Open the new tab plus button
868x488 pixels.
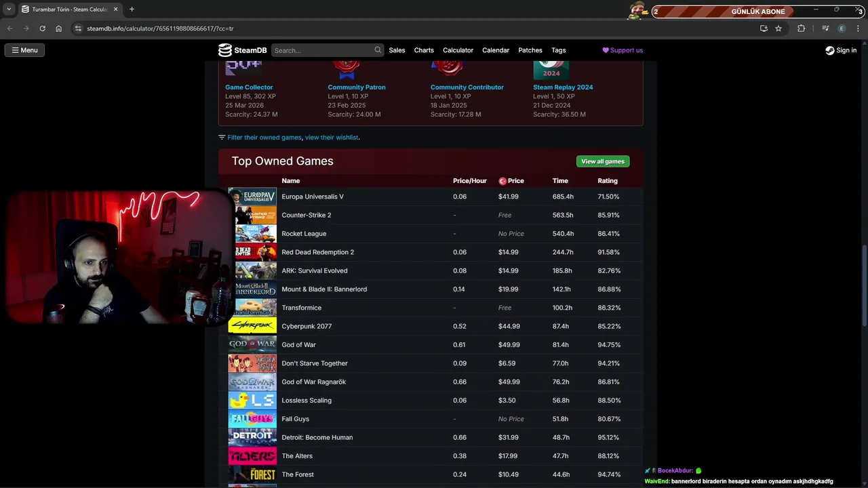(x=132, y=9)
